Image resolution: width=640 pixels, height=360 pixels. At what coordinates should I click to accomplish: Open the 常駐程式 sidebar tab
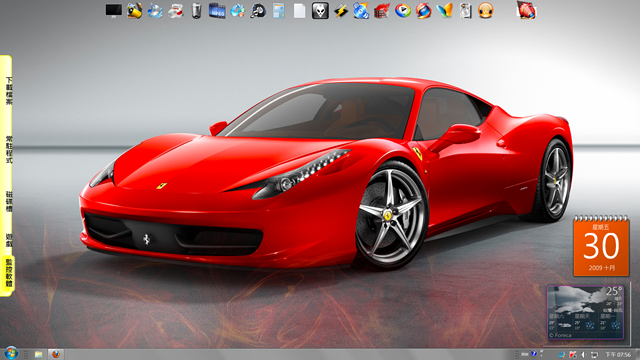coord(9,150)
